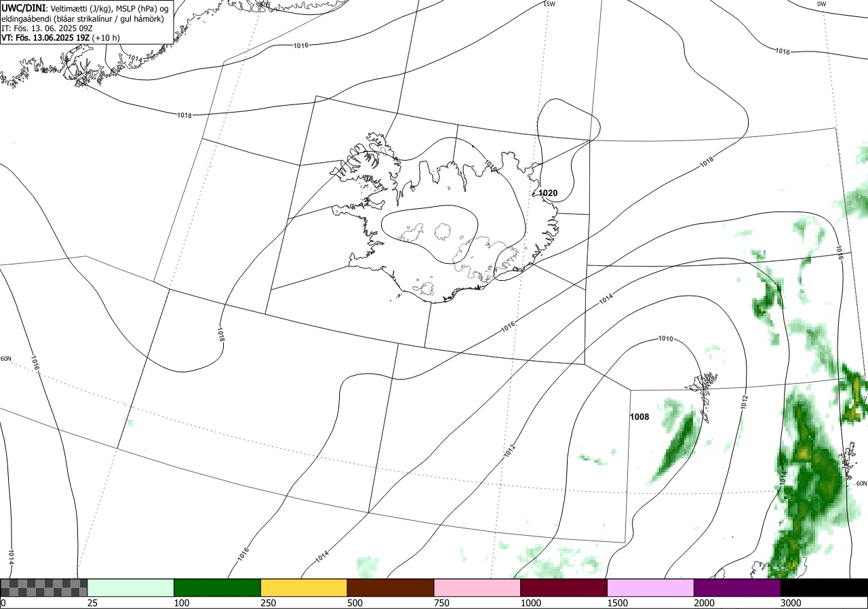Select the maroon 1000–1500 legend swatch
The width and height of the screenshot is (868, 609).
pos(564,587)
